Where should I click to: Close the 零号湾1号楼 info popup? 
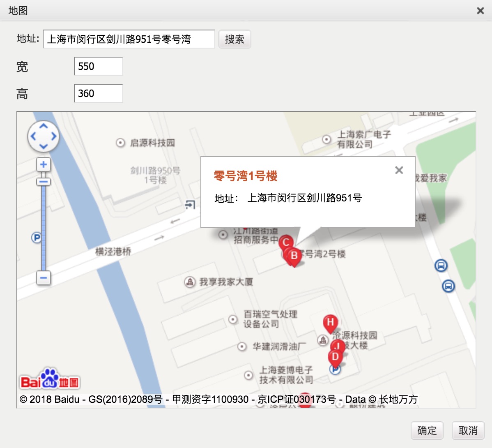pyautogui.click(x=399, y=170)
